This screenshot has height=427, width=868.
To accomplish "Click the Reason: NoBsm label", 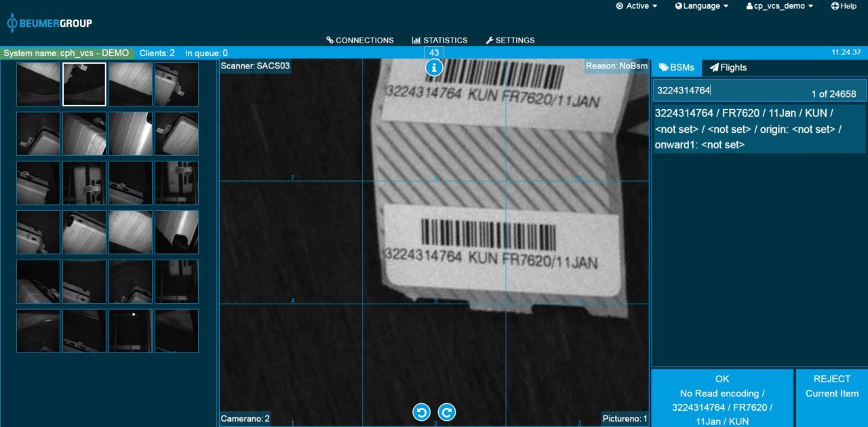I will tap(617, 66).
